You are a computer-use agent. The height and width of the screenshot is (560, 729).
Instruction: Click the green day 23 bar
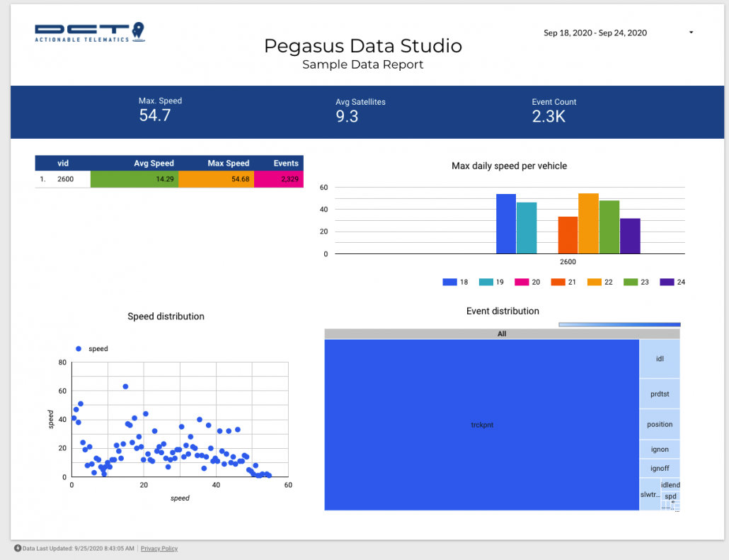[609, 227]
